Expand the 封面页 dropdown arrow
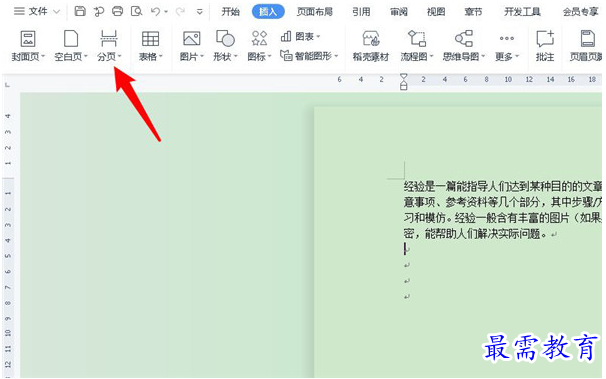The height and width of the screenshot is (379, 606). (43, 56)
